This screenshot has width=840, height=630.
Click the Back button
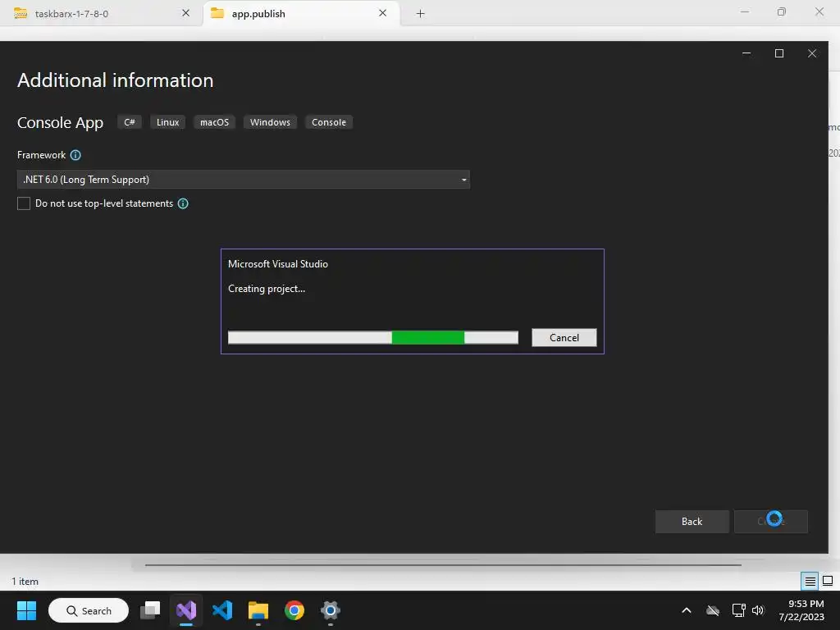692,521
